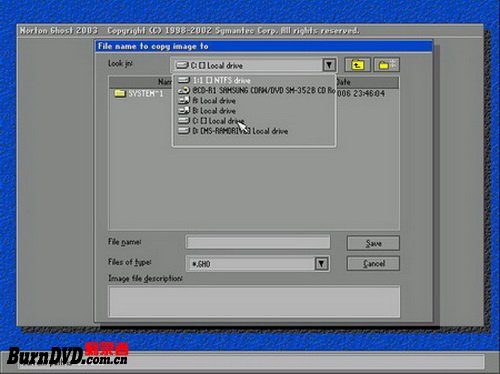500x374 pixels.
Task: Click the CD drive icon for SAMSUNG
Action: click(x=184, y=90)
